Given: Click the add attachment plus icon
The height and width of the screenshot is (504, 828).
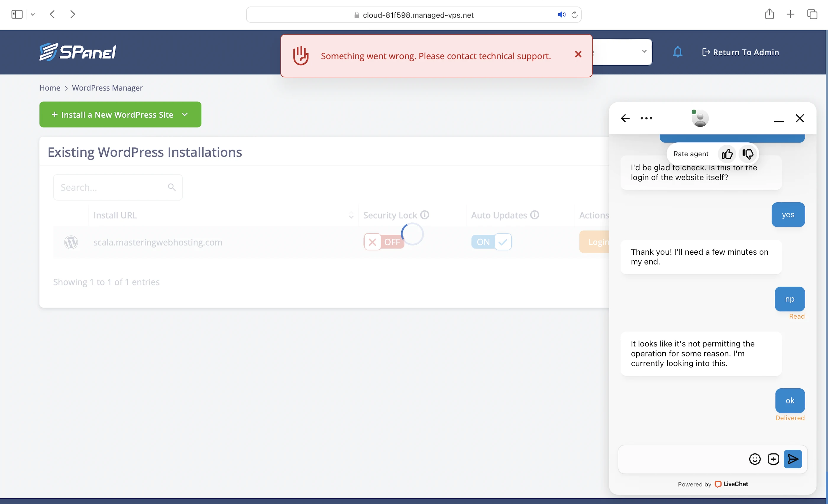Looking at the screenshot, I should coord(773,459).
